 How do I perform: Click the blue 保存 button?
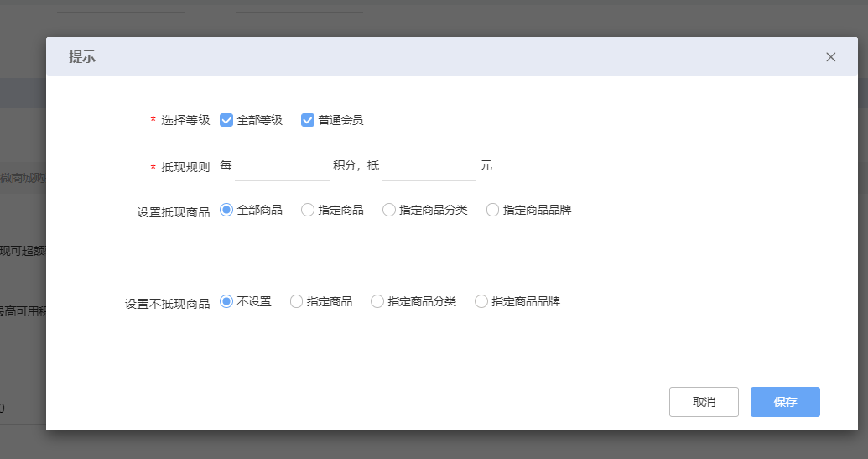[785, 402]
